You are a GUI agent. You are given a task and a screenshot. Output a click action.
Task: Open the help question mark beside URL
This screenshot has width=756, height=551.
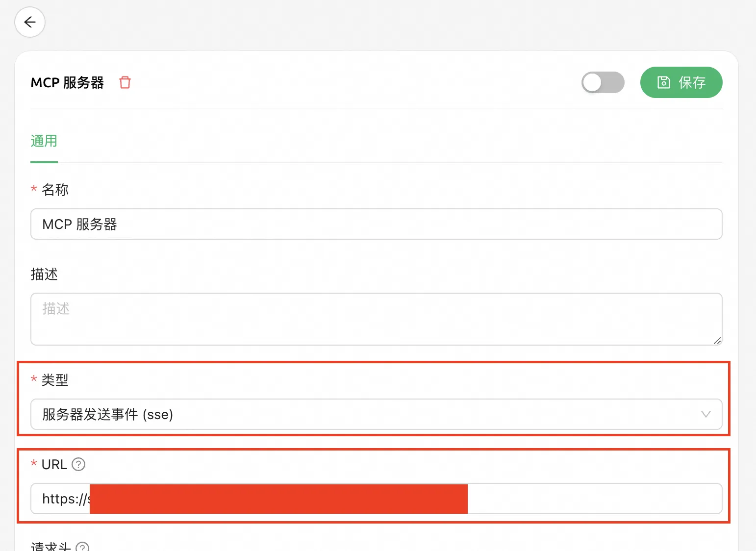78,464
